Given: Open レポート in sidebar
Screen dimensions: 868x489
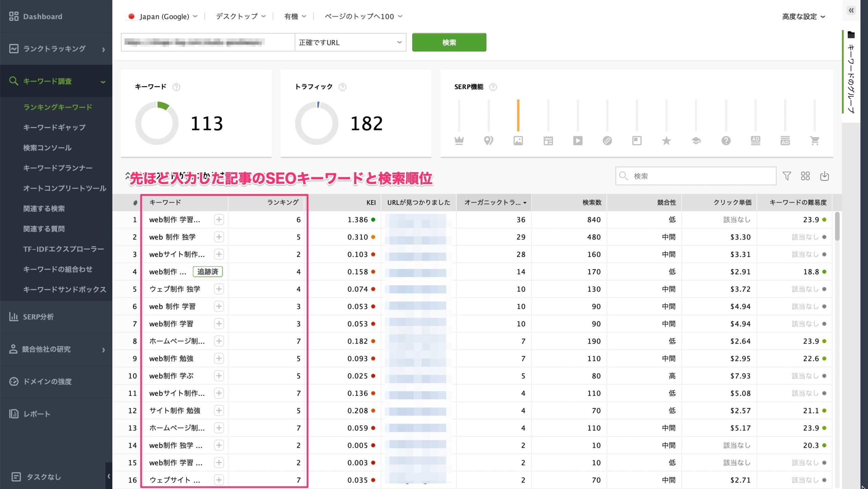Looking at the screenshot, I should click(x=56, y=414).
